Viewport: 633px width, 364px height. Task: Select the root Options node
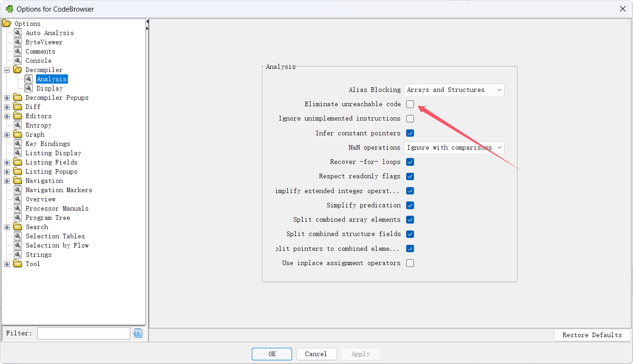click(x=28, y=24)
